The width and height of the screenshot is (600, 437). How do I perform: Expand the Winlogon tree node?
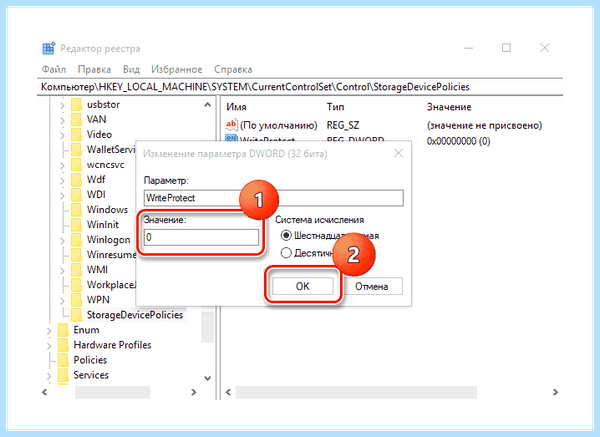[62, 240]
